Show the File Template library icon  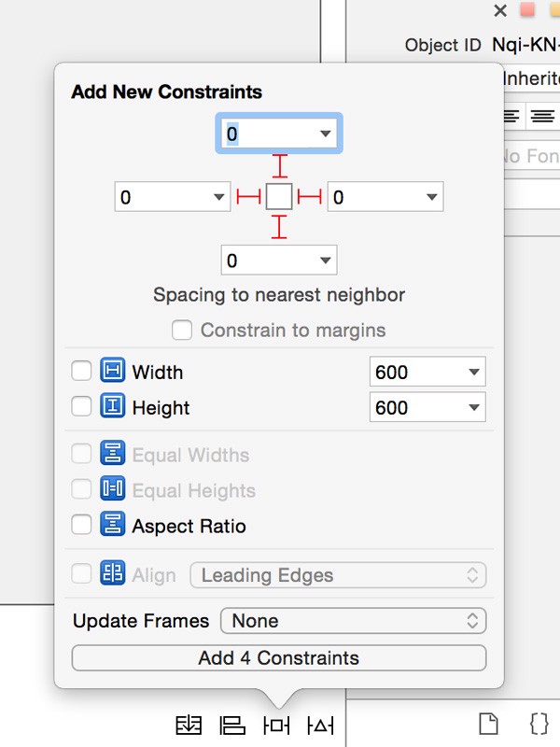tap(488, 725)
